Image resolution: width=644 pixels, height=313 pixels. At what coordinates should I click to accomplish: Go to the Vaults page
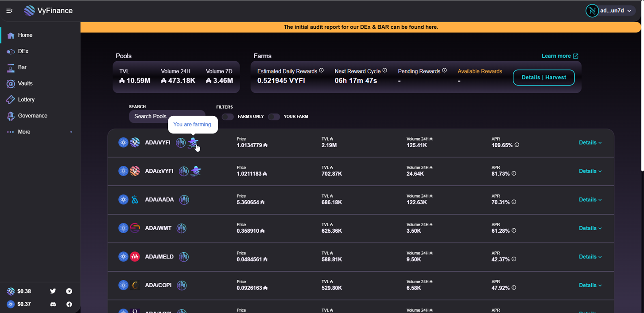click(x=25, y=83)
